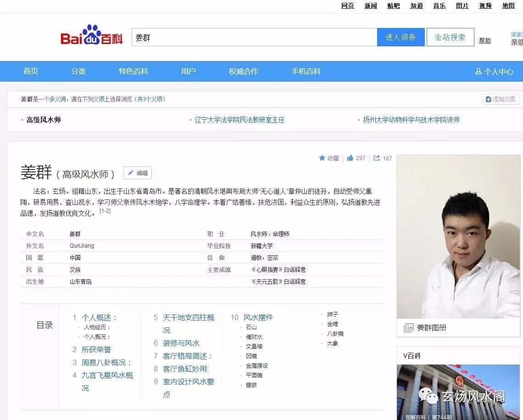The height and width of the screenshot is (420, 523).
Task: Jump to subsection 八卦镜
Action: [335, 334]
